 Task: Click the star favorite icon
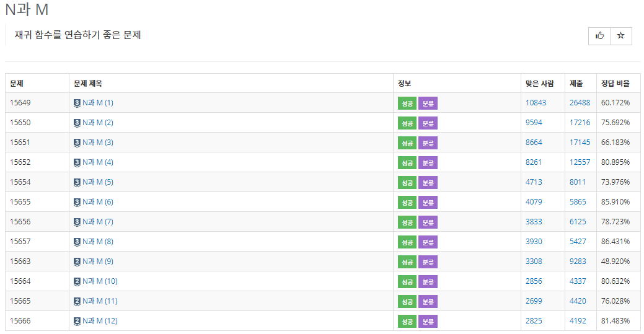[x=621, y=36]
